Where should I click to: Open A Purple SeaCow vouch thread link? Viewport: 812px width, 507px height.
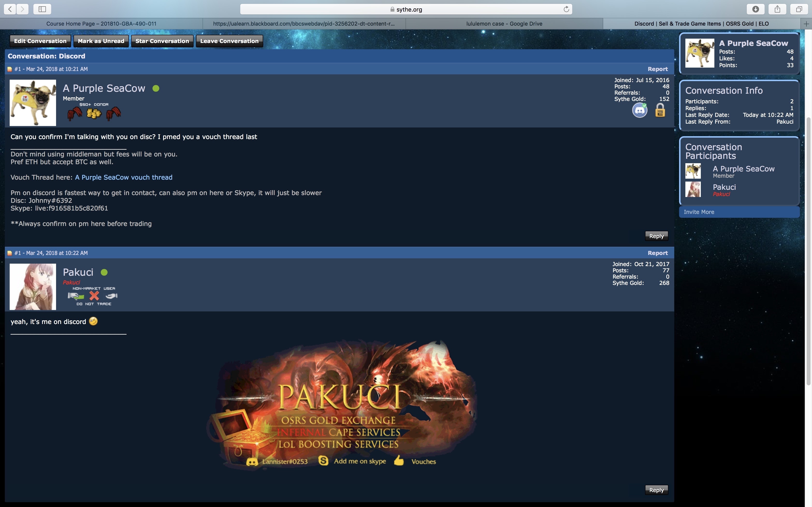[123, 177]
